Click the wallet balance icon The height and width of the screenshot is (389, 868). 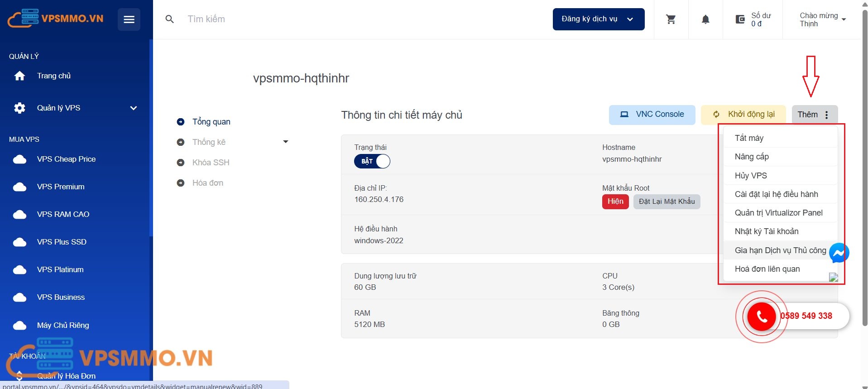pos(740,19)
